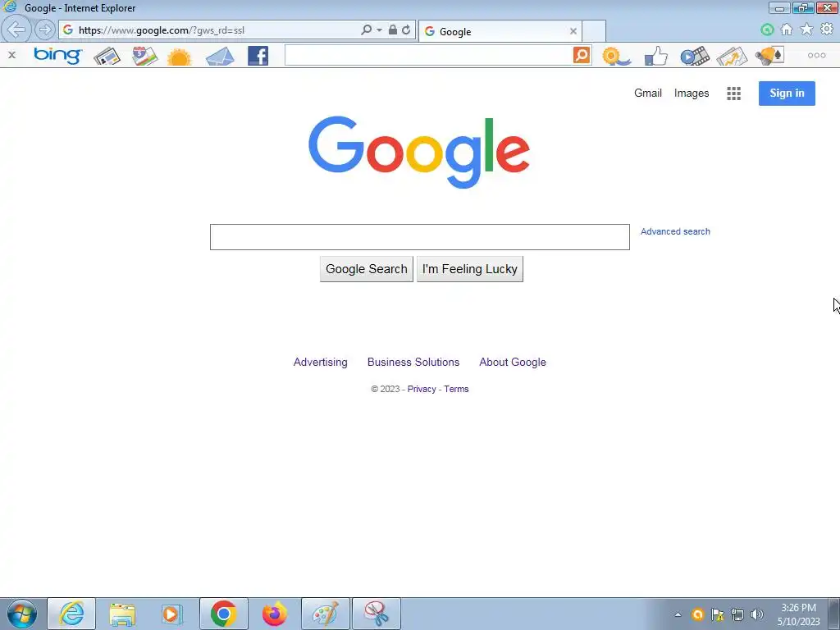Click the Google Search button
Viewport: 840px width, 630px height.
coord(367,269)
